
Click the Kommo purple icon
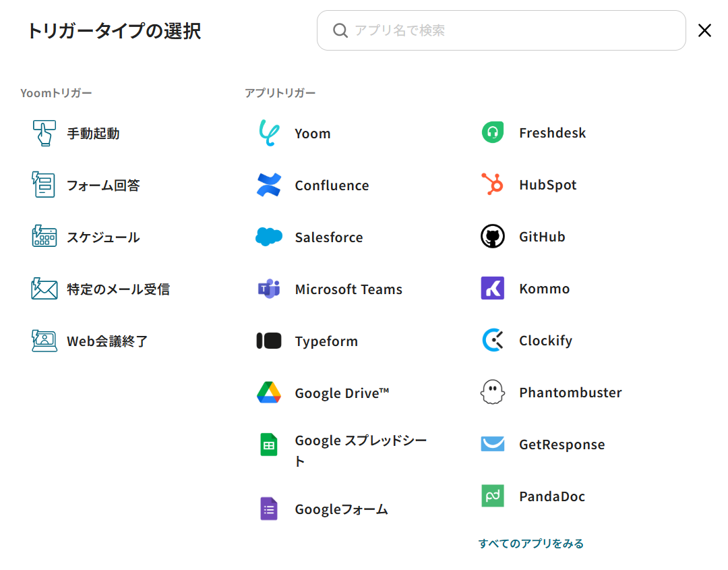click(x=493, y=288)
